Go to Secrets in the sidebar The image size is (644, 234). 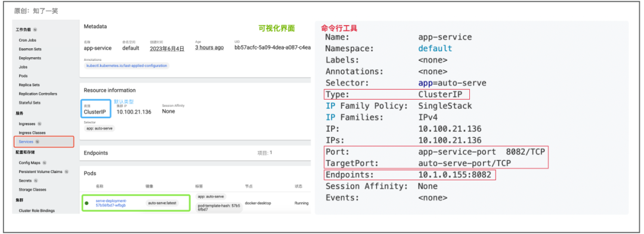25,180
